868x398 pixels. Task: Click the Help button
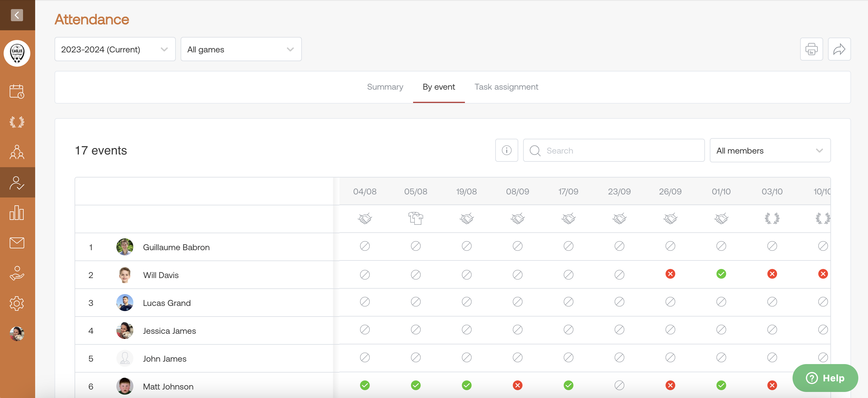(x=825, y=378)
